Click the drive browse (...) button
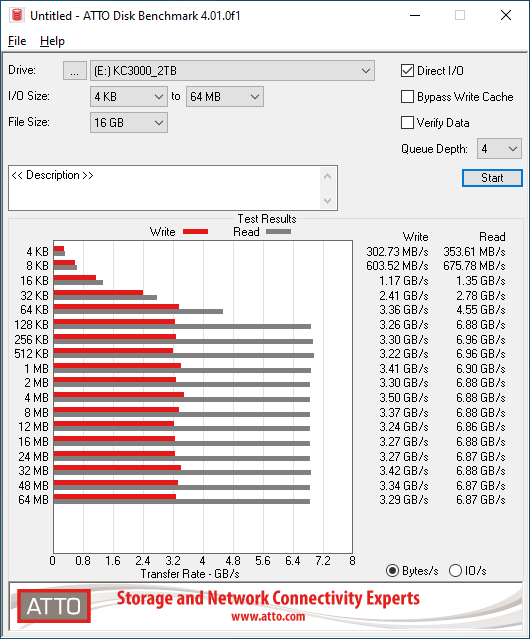Image resolution: width=530 pixels, height=639 pixels. [75, 71]
